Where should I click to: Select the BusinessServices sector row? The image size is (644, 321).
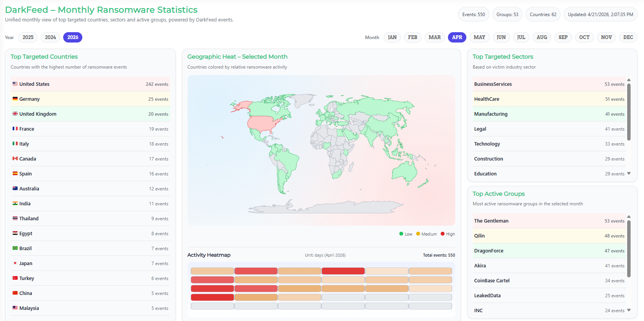click(x=549, y=84)
